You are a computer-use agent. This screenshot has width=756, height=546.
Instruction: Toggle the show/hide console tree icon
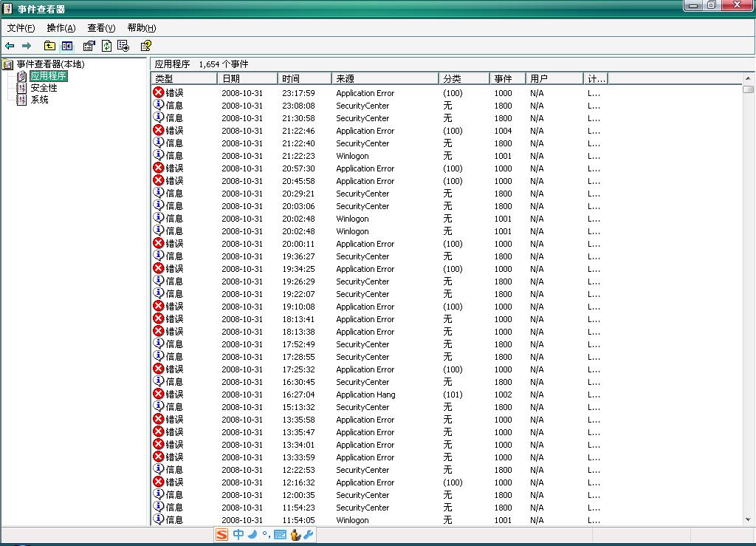tap(67, 46)
